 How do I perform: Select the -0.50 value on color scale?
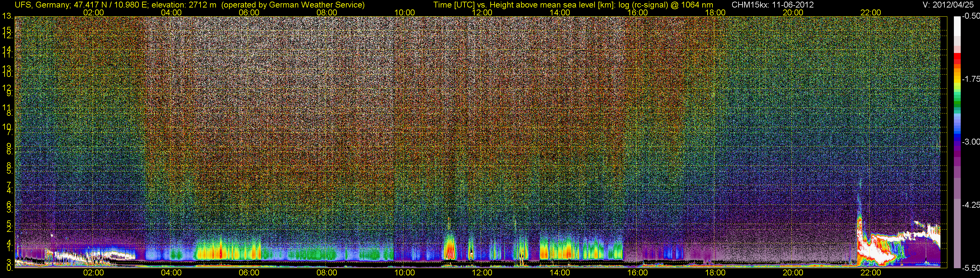(971, 16)
